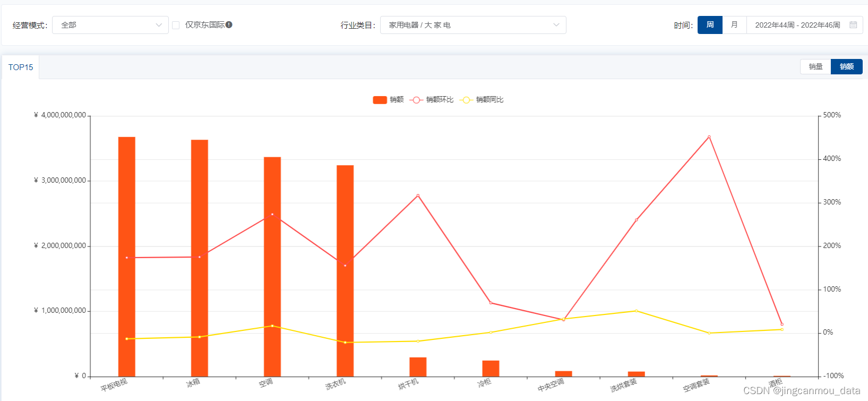Click the ¥ 1,000,000,000 axis value
This screenshot has width=868, height=401.
click(60, 311)
